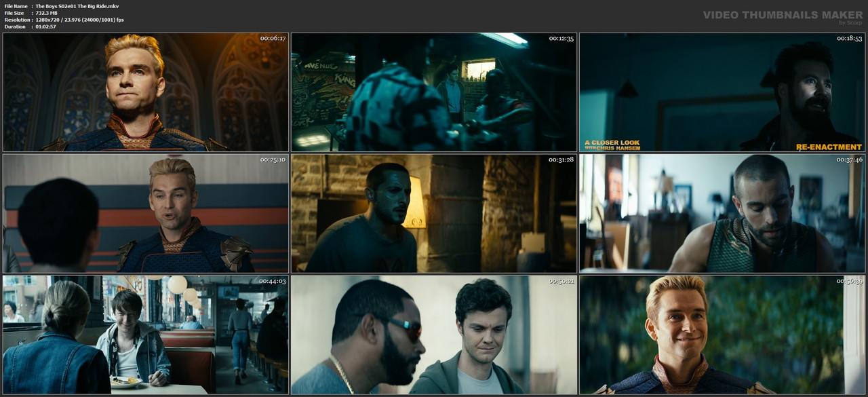Open the diner thumbnail at 00:44:03
Image resolution: width=868 pixels, height=397 pixels.
(x=146, y=335)
